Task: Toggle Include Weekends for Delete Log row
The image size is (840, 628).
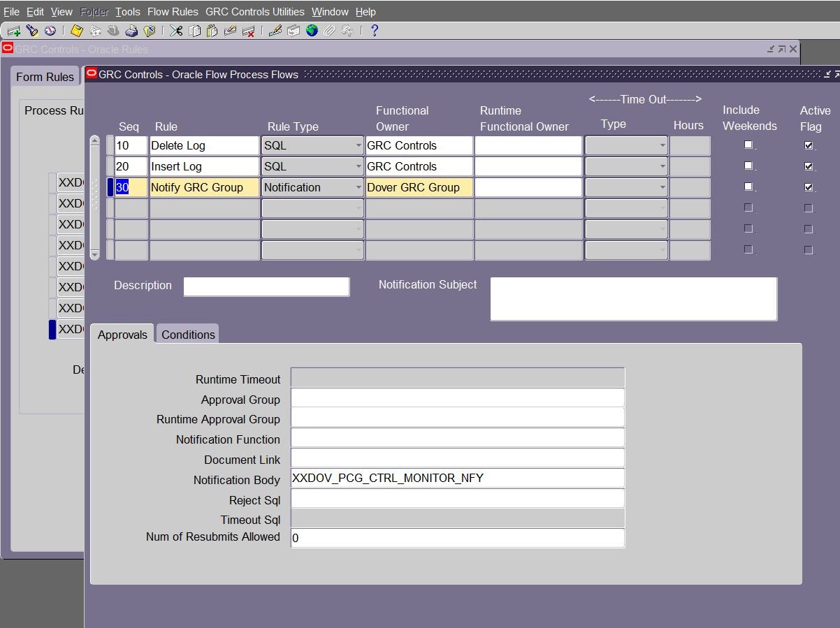Action: pyautogui.click(x=748, y=145)
